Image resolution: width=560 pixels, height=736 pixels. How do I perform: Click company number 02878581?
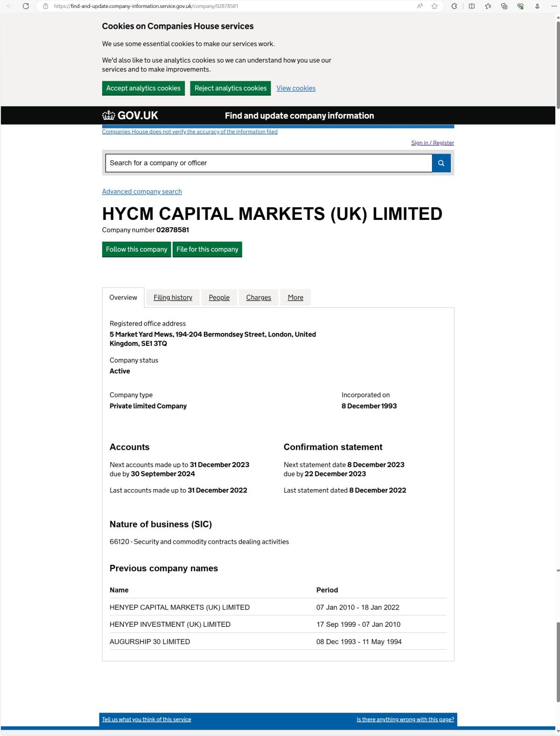173,230
